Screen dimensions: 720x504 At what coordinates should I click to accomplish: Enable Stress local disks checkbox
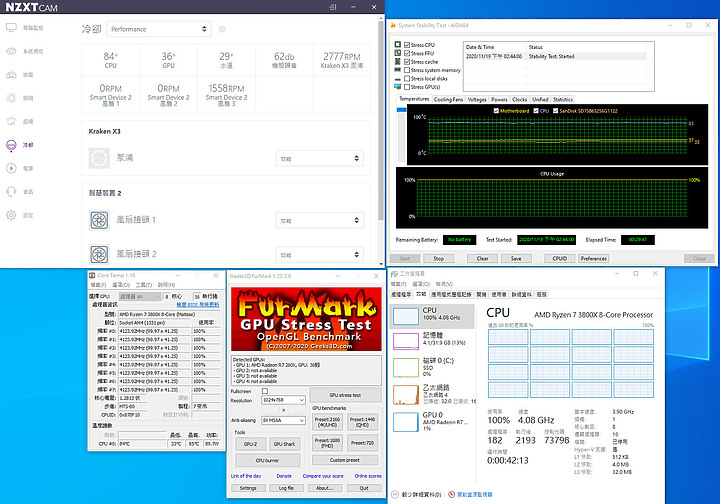coord(407,78)
